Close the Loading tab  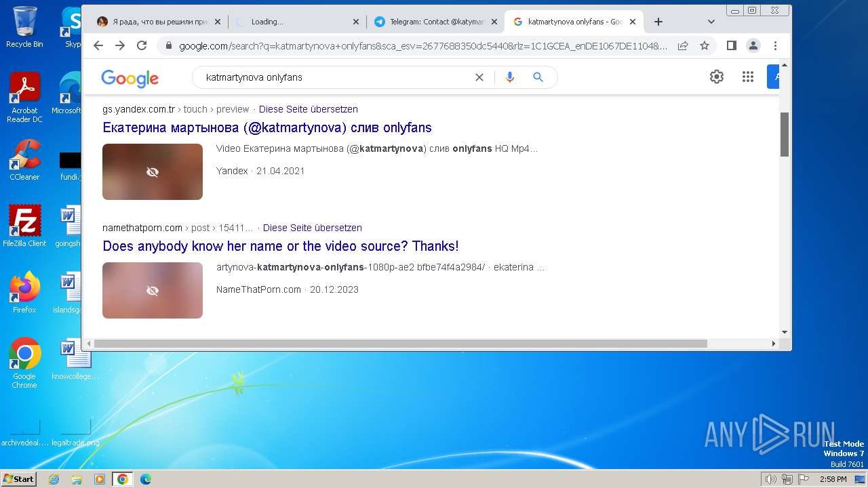[x=356, y=22]
